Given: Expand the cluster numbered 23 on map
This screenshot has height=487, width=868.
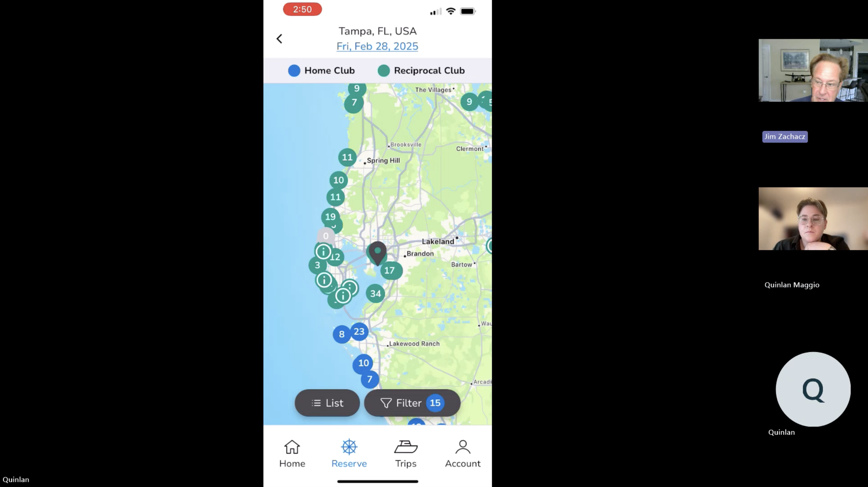Looking at the screenshot, I should tap(359, 332).
